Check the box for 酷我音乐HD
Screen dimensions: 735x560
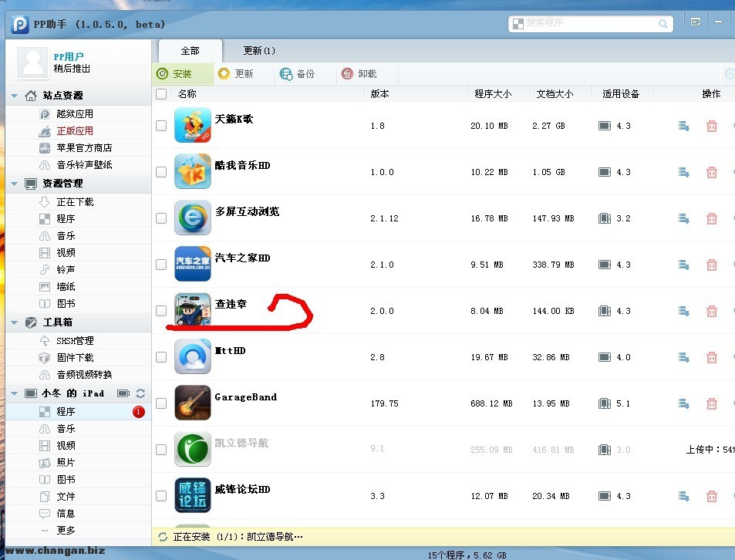click(161, 172)
